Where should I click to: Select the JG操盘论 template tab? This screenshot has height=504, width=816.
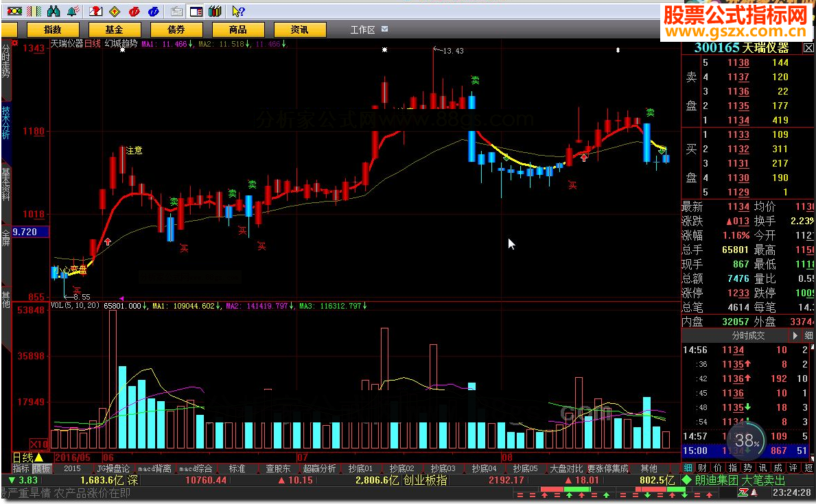[113, 468]
